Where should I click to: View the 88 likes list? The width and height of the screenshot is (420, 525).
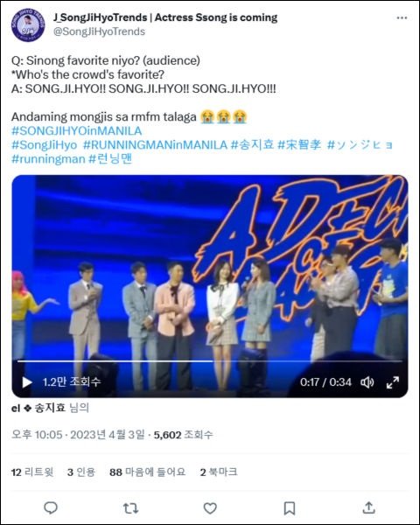147,472
